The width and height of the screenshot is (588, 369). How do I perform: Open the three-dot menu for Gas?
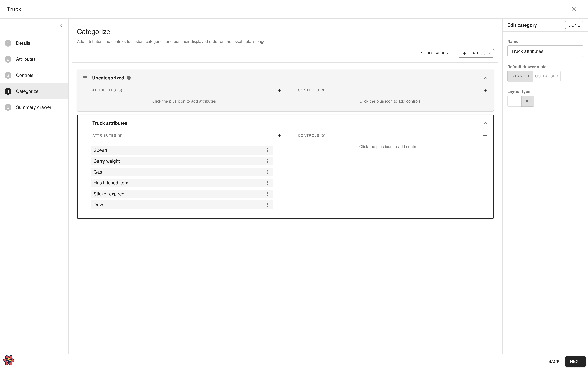point(267,172)
